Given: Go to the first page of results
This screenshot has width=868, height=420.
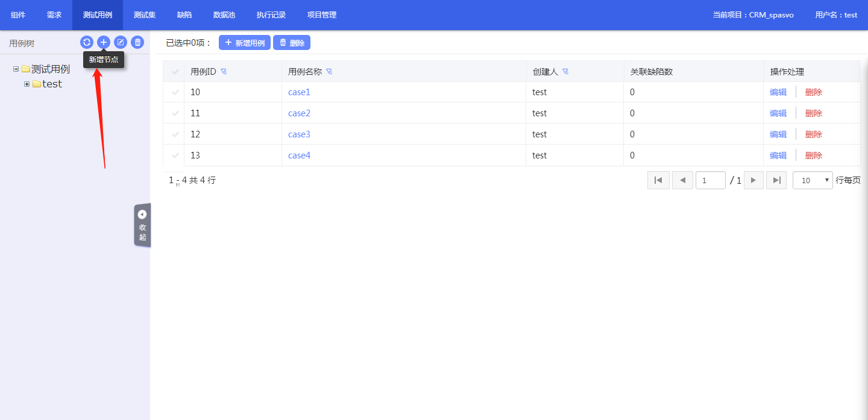Looking at the screenshot, I should (x=658, y=180).
